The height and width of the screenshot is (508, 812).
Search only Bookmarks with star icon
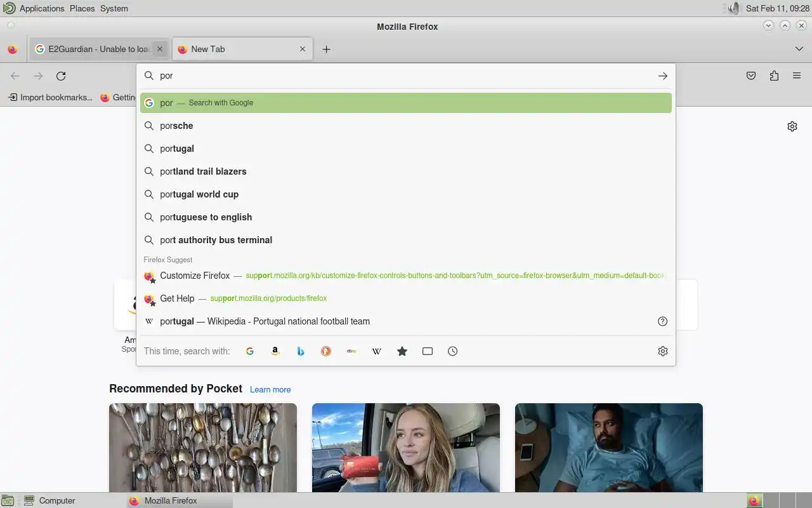pyautogui.click(x=402, y=351)
